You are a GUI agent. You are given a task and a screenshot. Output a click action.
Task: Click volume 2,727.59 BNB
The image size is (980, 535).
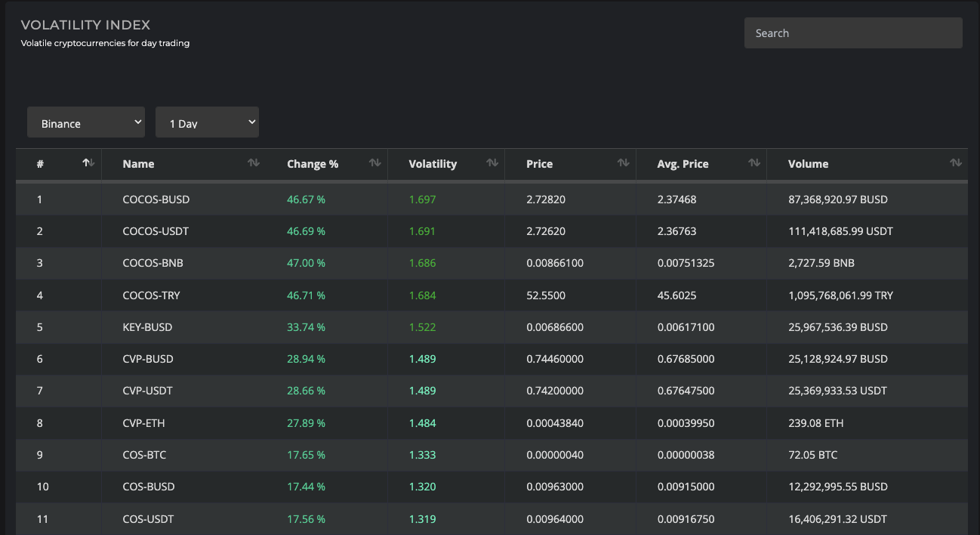[x=821, y=263]
